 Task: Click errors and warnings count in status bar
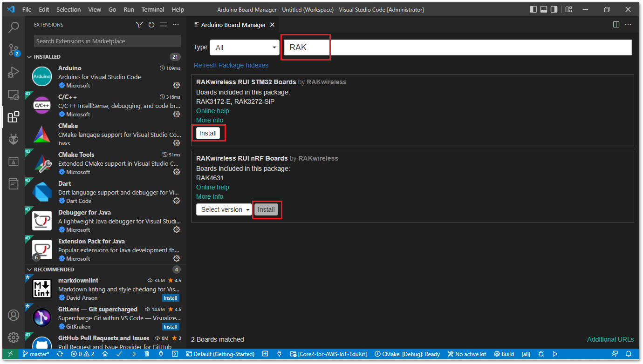[x=82, y=354]
